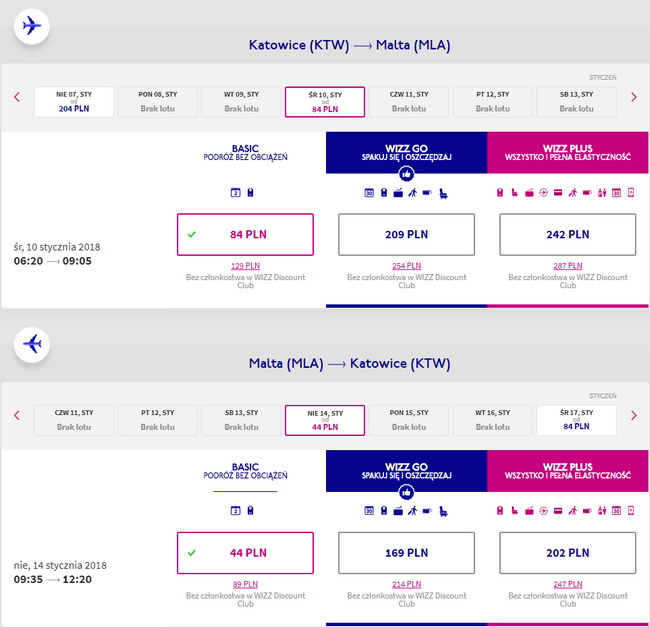This screenshot has width=650, height=627.
Task: Select the 169 PLN WIZZ GO return fare
Action: tap(406, 553)
